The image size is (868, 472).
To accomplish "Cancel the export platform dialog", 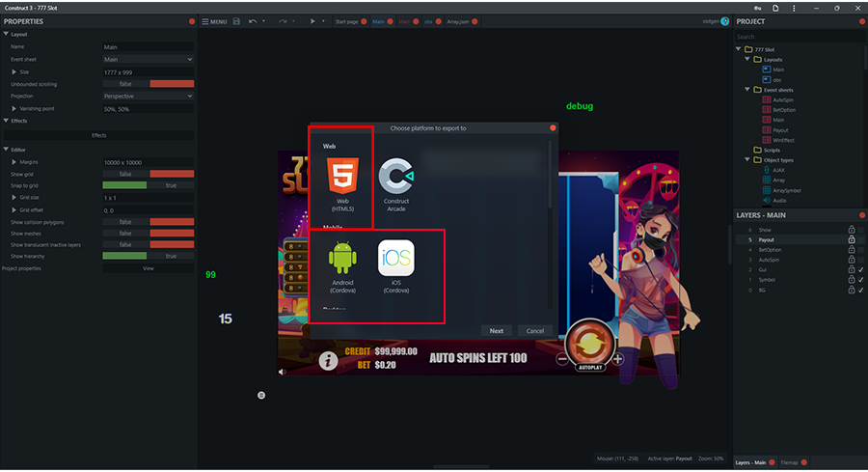I will click(534, 331).
